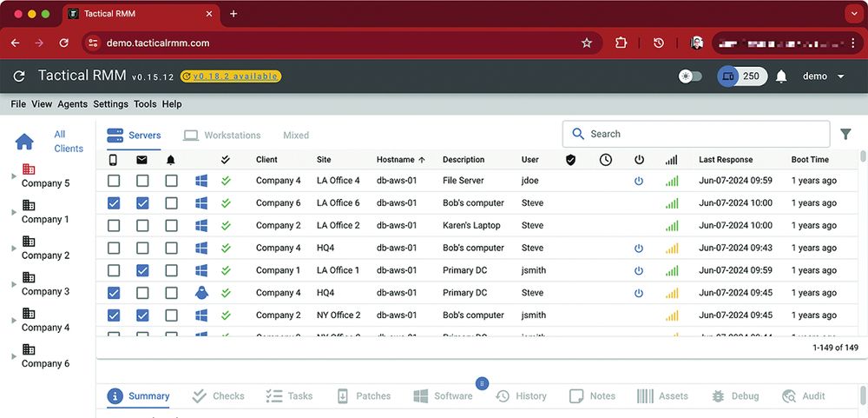The image size is (868, 418).
Task: Uncheck SMS box in Company 4 Primary DC row
Action: click(x=114, y=293)
